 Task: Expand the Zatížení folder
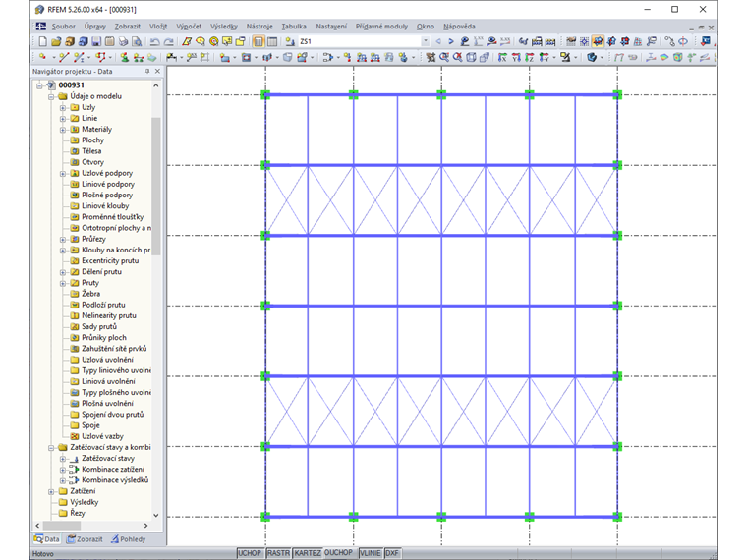pos(51,491)
